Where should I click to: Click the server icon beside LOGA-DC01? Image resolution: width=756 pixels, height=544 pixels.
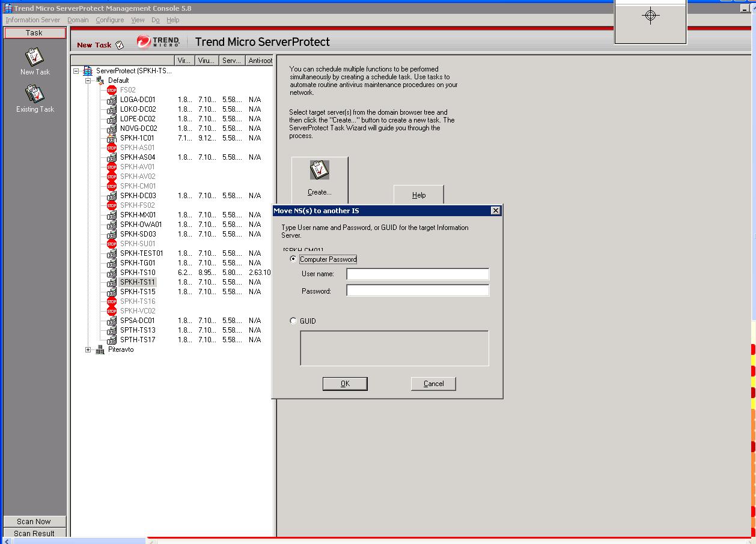coord(112,100)
